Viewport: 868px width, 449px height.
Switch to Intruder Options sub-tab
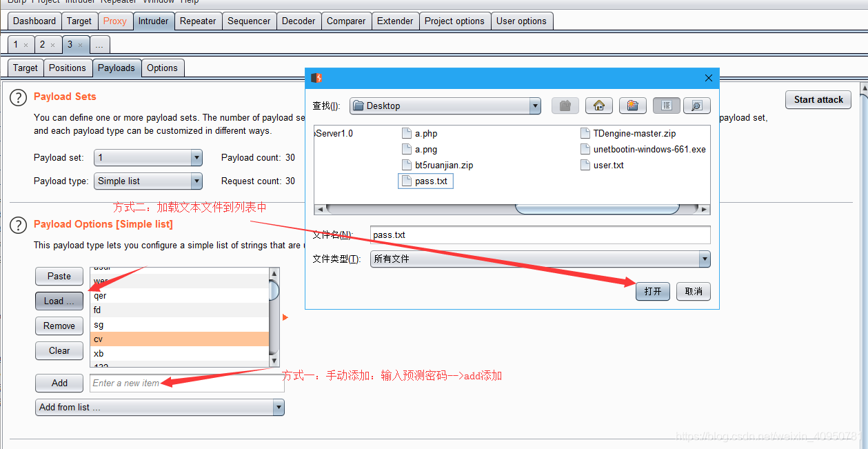coord(162,68)
